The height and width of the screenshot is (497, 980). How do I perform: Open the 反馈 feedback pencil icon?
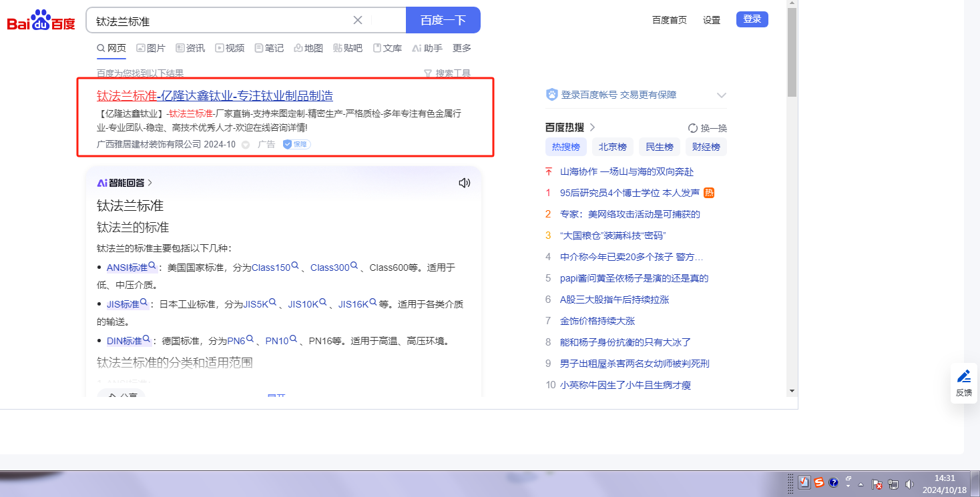[x=963, y=377]
